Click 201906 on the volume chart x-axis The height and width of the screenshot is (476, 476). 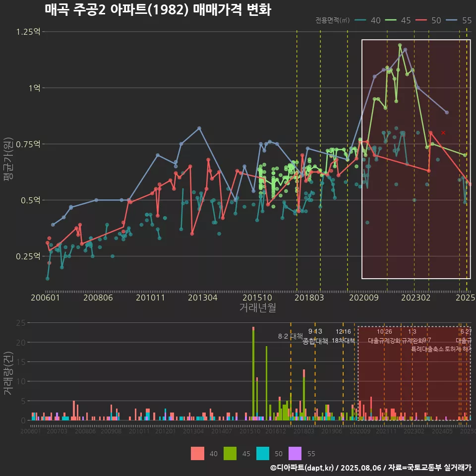332,431
